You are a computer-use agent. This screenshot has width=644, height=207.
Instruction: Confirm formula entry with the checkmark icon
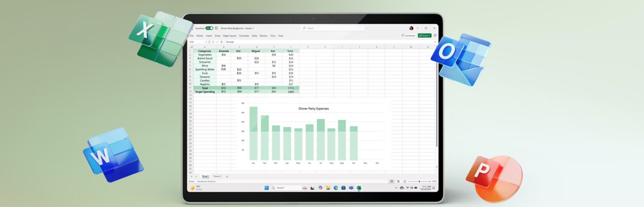click(217, 42)
